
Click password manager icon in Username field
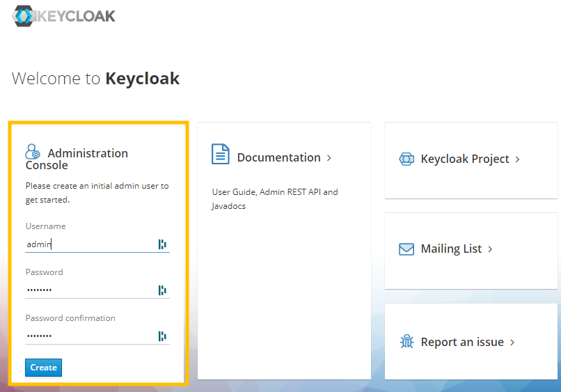click(162, 244)
